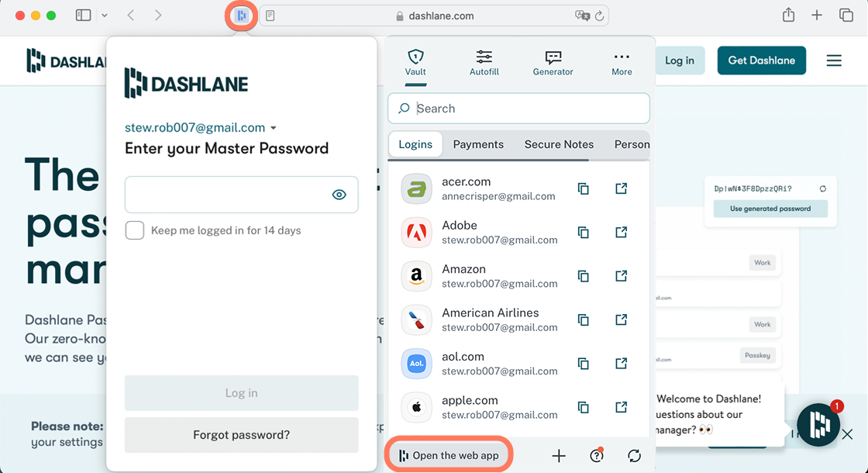Image resolution: width=868 pixels, height=473 pixels.
Task: Click Use generated password button
Action: tap(770, 209)
